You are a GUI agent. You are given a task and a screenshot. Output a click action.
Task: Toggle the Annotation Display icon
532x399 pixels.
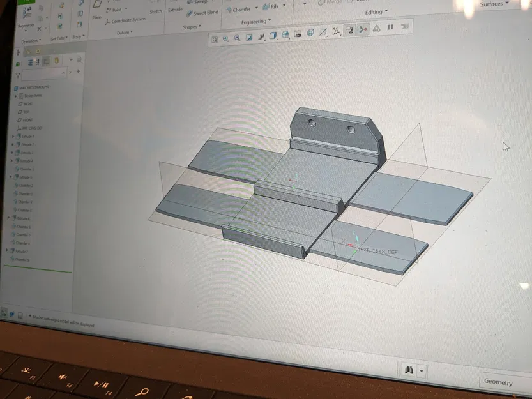click(349, 30)
